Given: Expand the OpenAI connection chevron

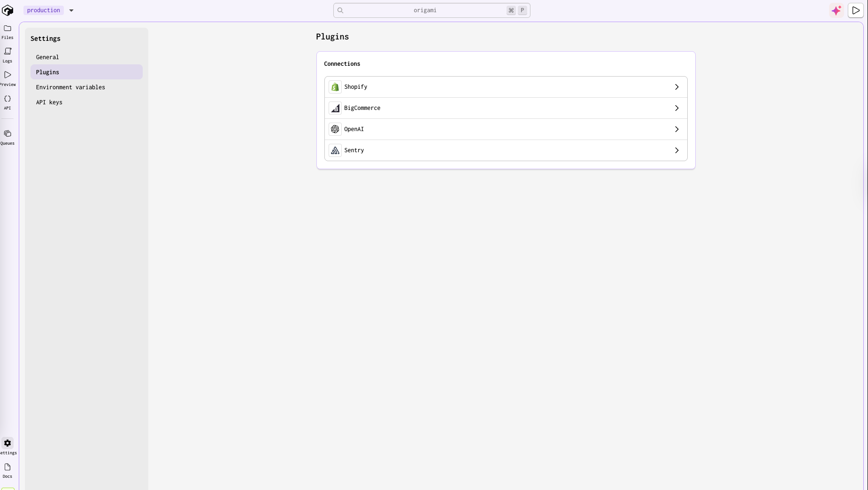Looking at the screenshot, I should [677, 129].
